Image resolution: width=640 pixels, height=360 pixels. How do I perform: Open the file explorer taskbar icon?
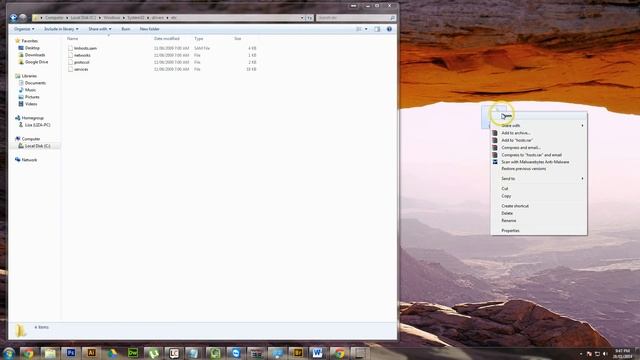50,353
